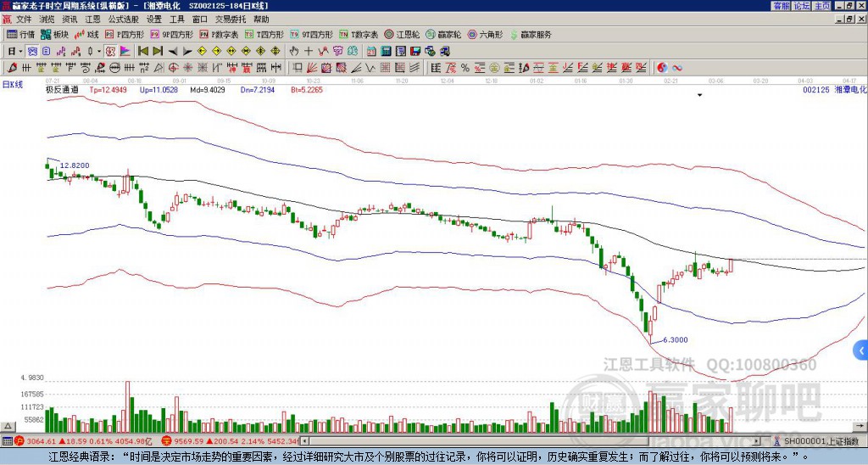Click the 6.3000 low price label
Image resolution: width=868 pixels, height=465 pixels.
click(676, 339)
